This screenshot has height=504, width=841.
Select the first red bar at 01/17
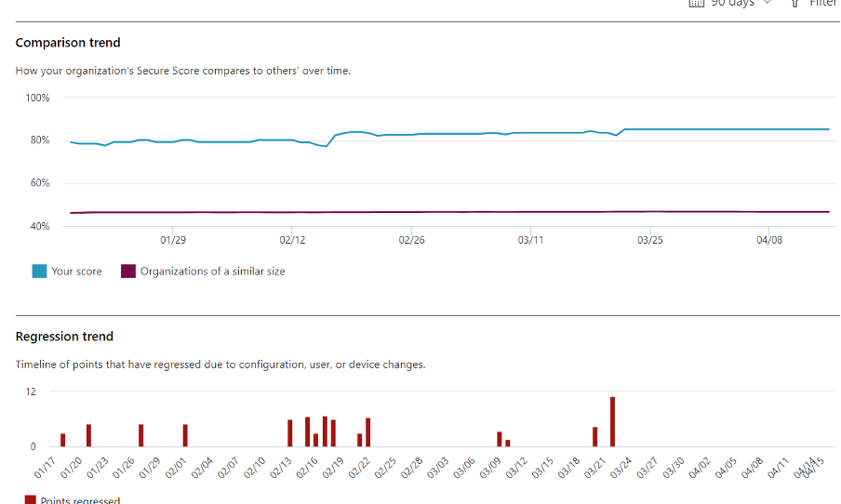(62, 440)
